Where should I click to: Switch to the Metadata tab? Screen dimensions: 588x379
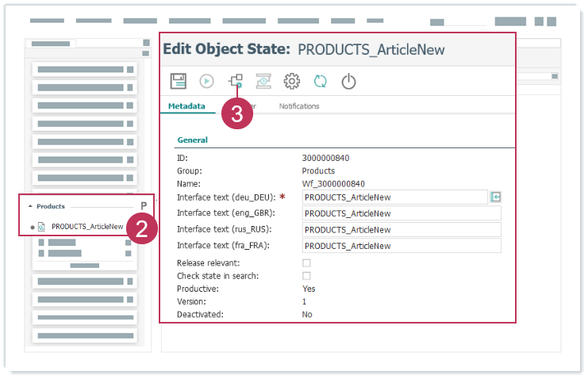186,106
